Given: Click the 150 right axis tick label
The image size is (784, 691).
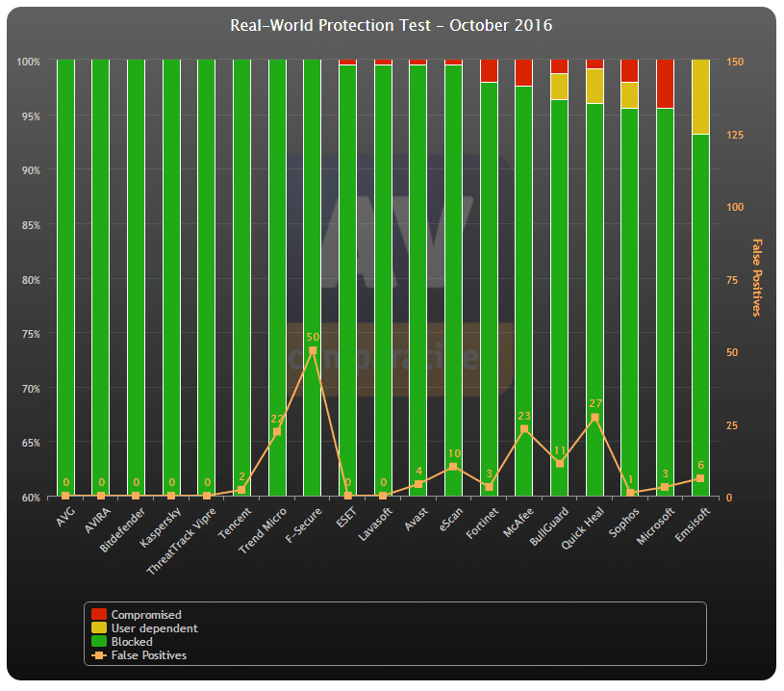Looking at the screenshot, I should [x=735, y=62].
